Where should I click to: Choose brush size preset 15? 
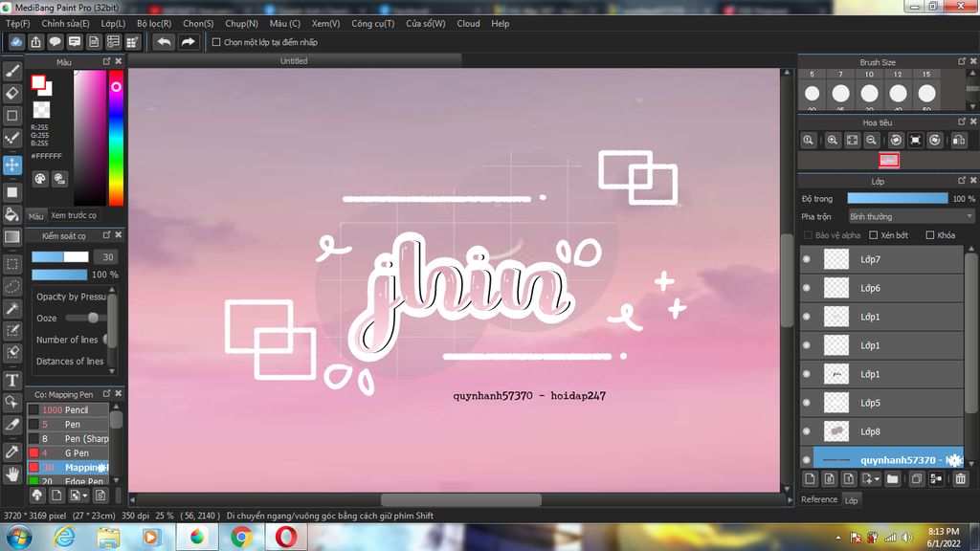[x=926, y=93]
